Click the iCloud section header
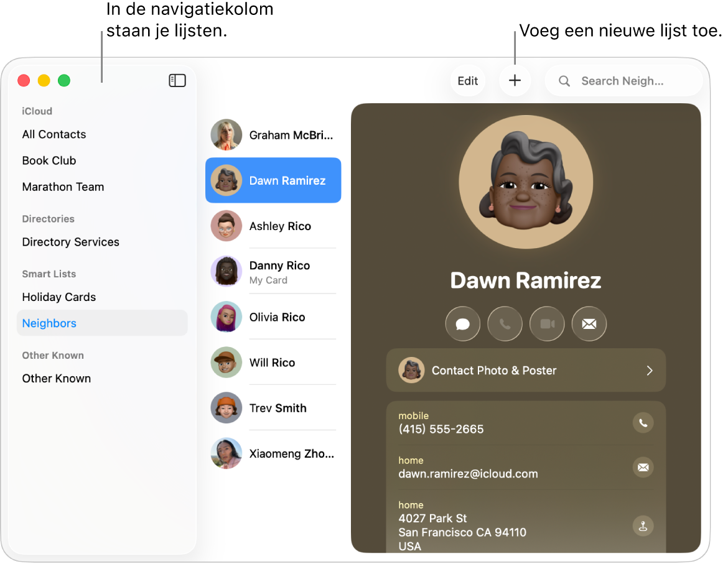728x564 pixels. pyautogui.click(x=37, y=111)
